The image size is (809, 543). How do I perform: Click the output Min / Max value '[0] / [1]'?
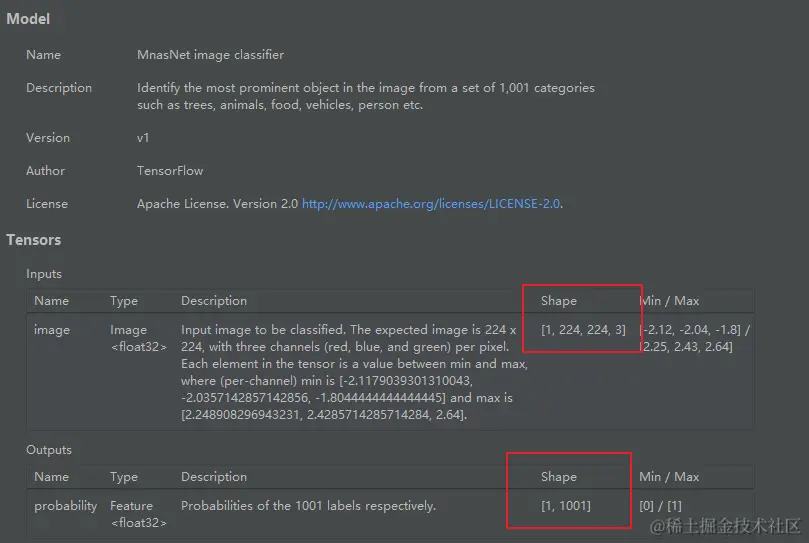pos(660,506)
